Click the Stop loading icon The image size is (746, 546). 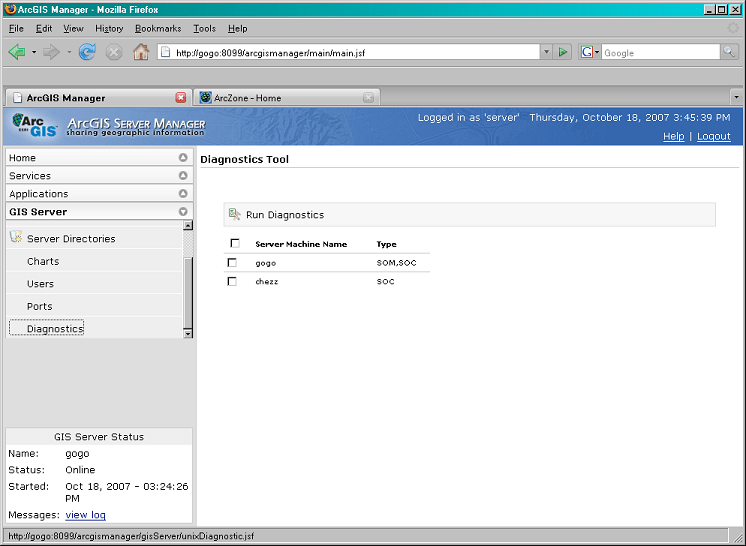click(x=114, y=52)
